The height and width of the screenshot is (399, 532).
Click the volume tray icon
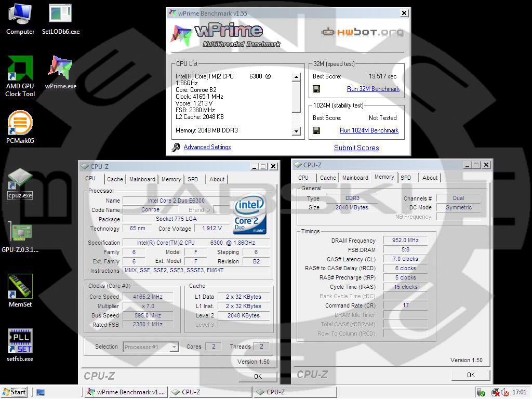(505, 393)
